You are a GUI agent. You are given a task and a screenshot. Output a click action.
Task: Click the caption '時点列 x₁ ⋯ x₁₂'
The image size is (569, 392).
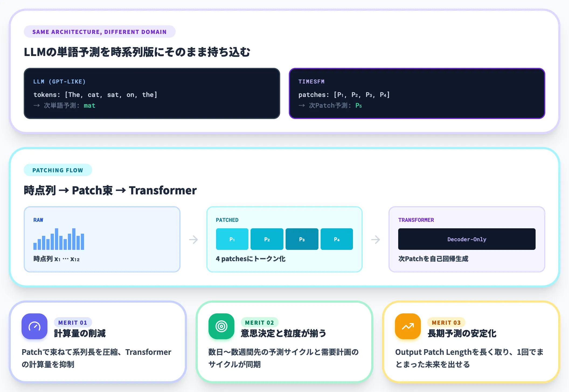tap(57, 259)
